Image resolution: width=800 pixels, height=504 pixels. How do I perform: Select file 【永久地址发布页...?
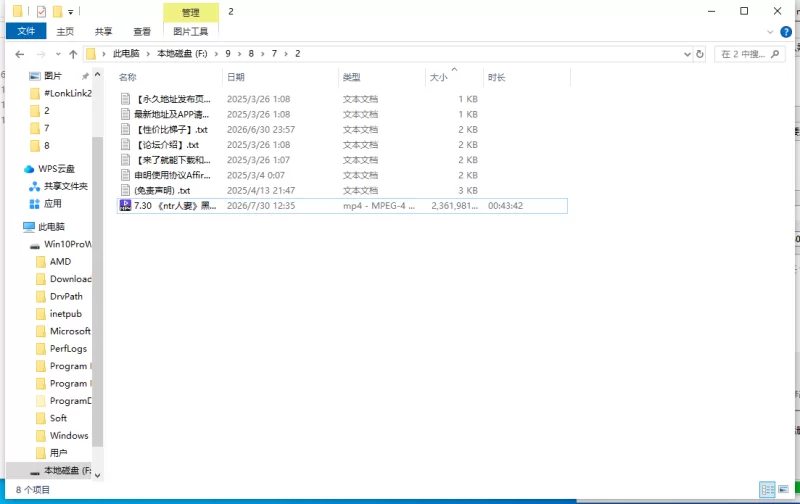(173, 99)
